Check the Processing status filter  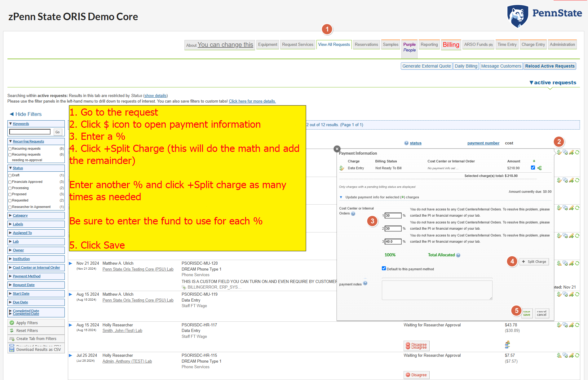pos(10,188)
